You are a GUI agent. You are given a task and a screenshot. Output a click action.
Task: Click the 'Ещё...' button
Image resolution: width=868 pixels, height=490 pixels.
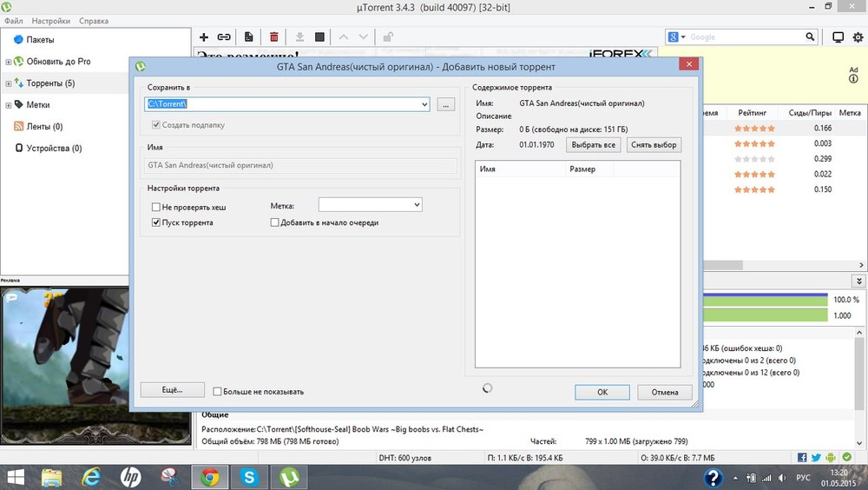(172, 390)
